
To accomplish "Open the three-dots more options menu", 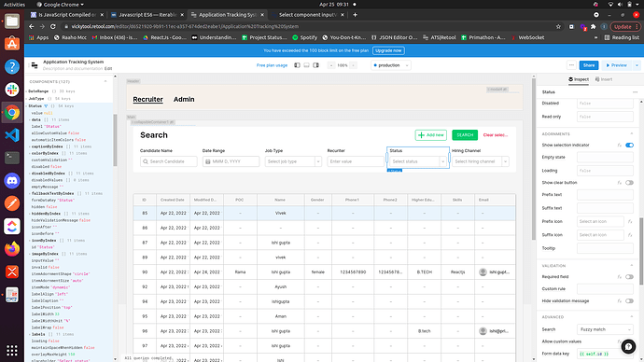I will point(571,65).
